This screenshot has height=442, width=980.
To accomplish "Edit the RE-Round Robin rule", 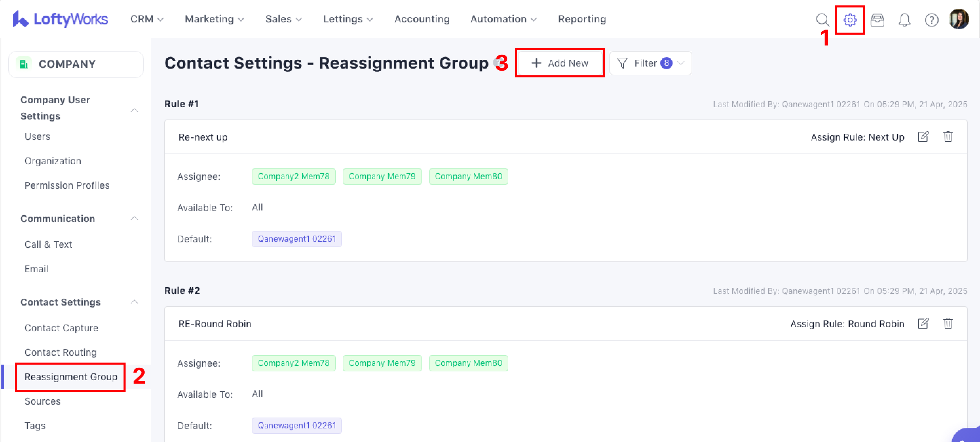I will click(923, 323).
